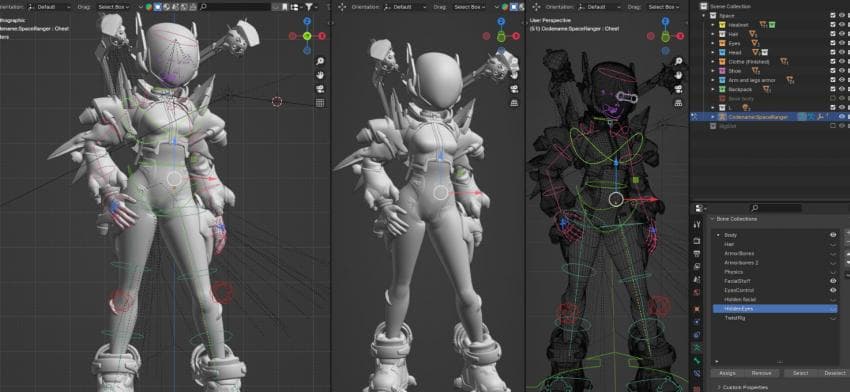Collapse the Space collection in the outliner
Viewport: 850px width, 392px height.
(705, 16)
